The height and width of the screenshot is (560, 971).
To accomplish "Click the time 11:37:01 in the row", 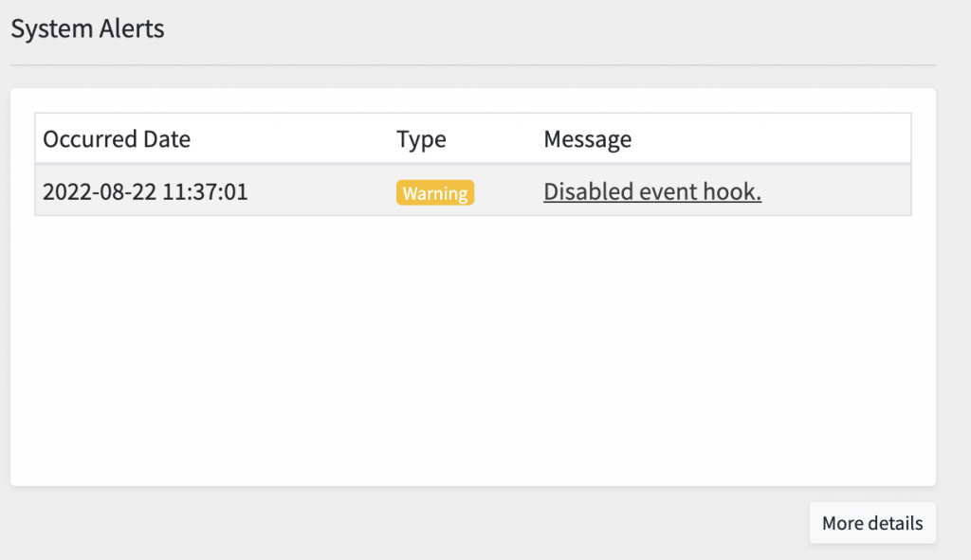I will [x=205, y=191].
